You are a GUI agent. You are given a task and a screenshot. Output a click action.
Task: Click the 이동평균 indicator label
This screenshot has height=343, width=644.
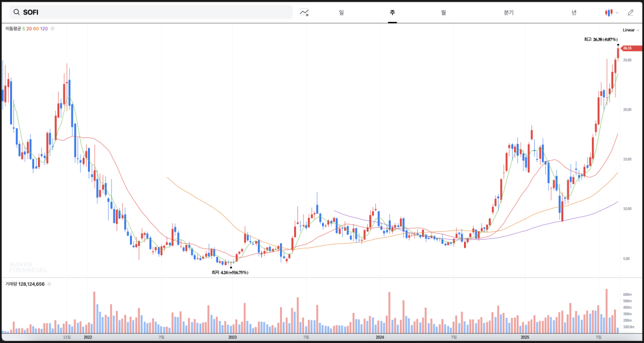[x=13, y=29]
